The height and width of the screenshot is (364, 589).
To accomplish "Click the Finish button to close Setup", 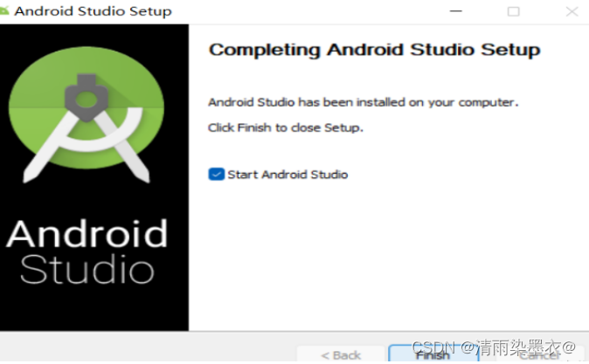I will click(433, 354).
